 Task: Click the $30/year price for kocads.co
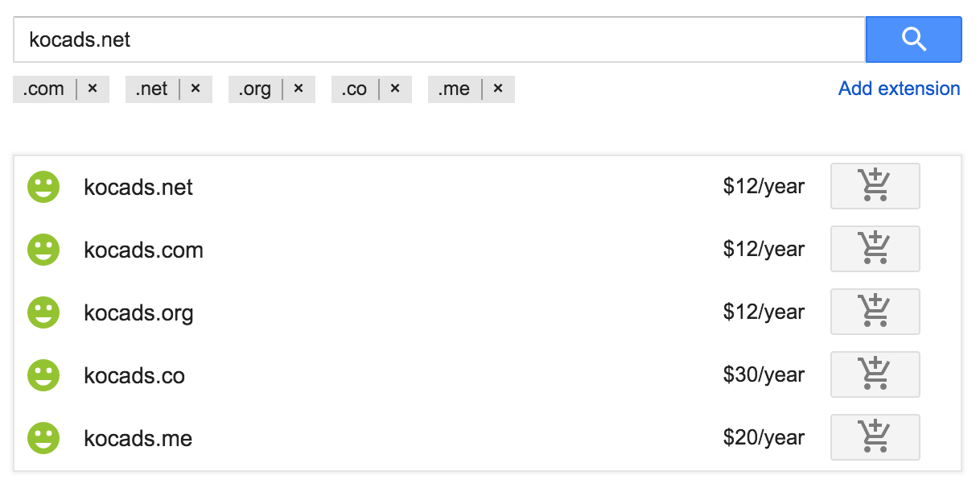point(764,375)
